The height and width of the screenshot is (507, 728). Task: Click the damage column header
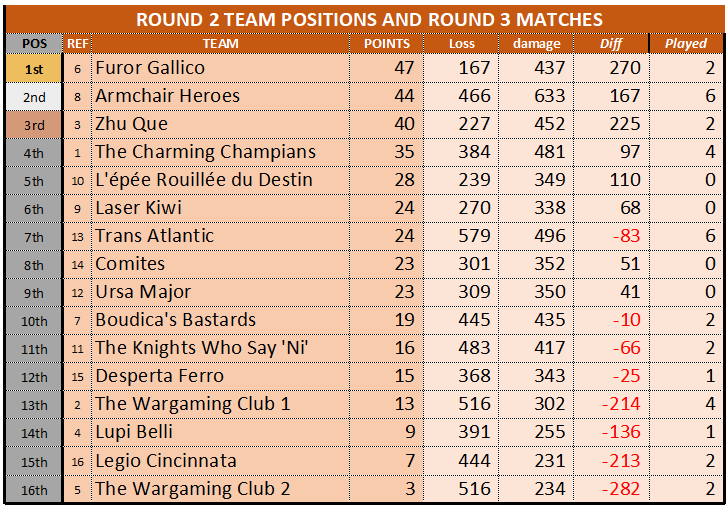537,44
